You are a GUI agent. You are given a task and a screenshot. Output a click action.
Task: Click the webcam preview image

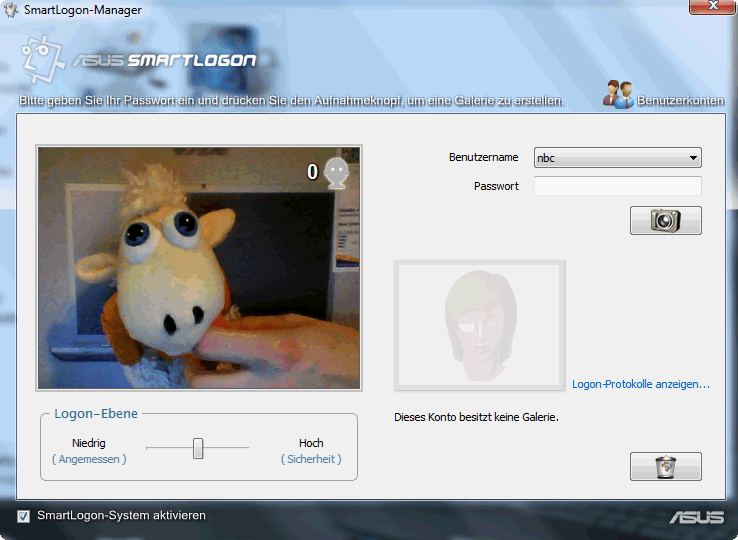[x=199, y=268]
